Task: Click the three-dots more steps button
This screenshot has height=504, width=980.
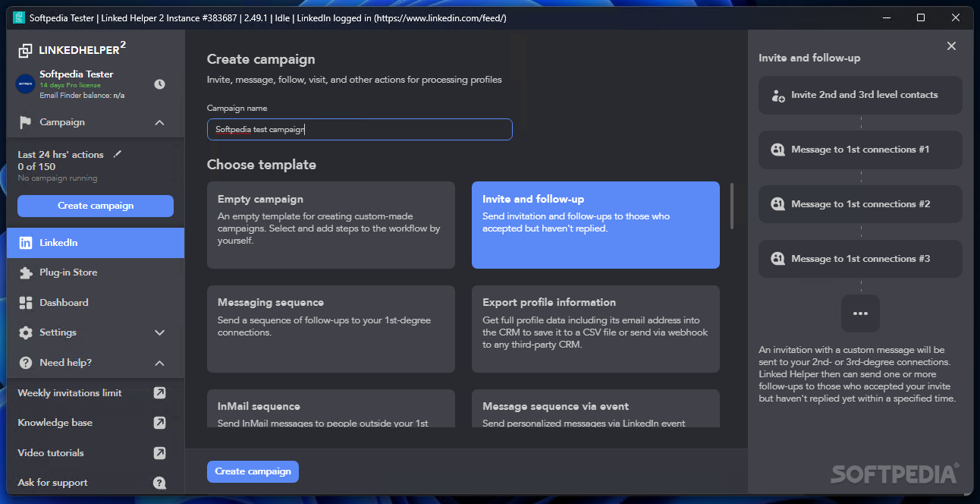Action: coord(860,313)
